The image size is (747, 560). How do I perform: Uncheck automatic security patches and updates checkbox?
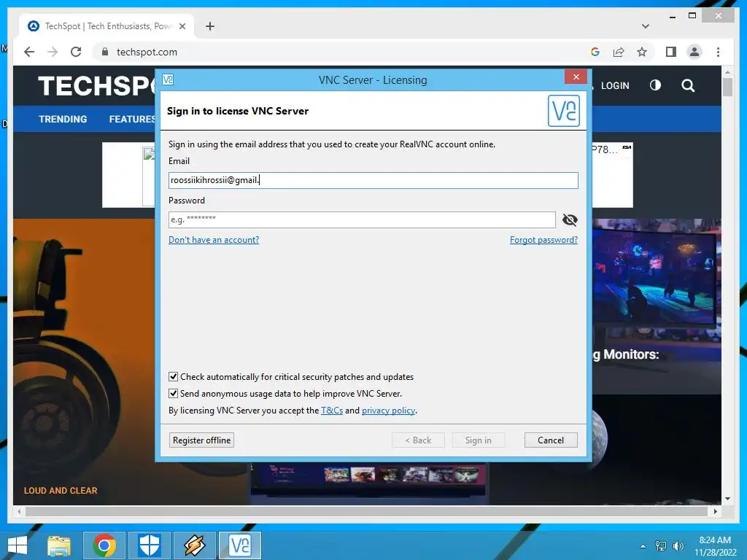click(x=174, y=377)
